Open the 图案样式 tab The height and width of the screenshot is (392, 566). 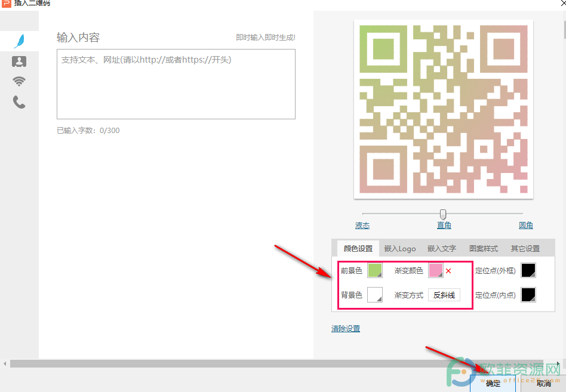point(484,248)
